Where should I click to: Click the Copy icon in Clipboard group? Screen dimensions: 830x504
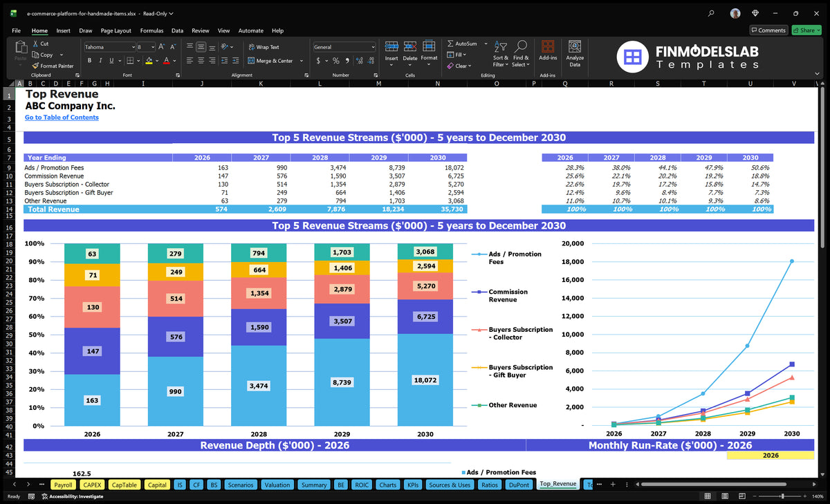(35, 55)
